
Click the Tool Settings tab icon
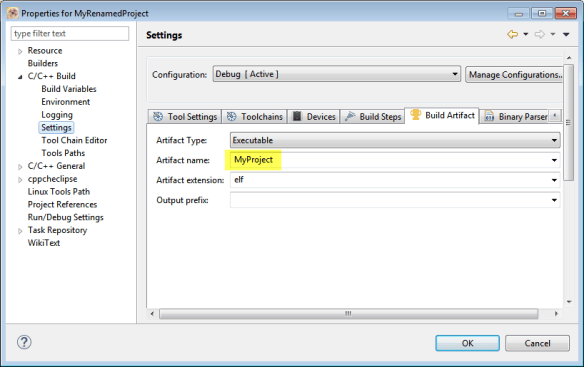pyautogui.click(x=158, y=117)
